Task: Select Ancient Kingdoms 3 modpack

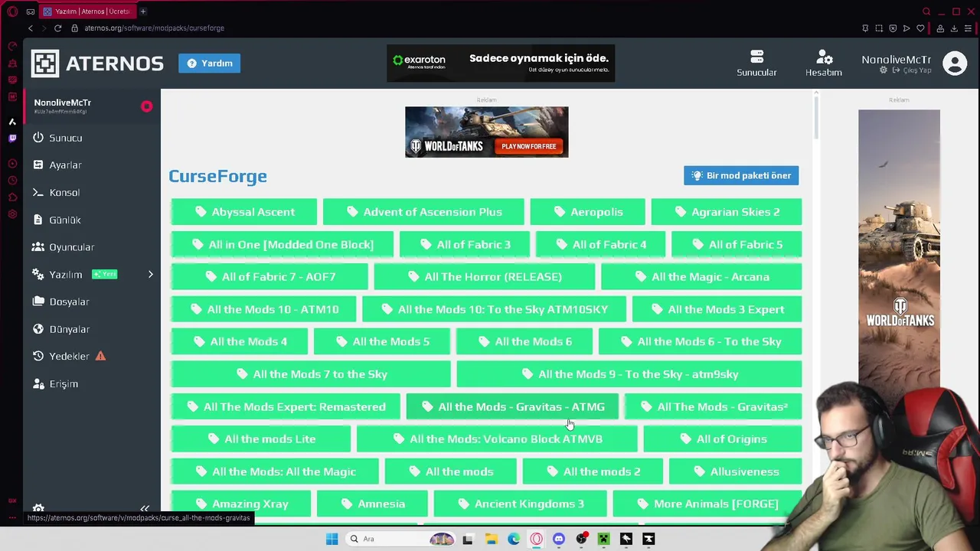Action: coord(520,504)
